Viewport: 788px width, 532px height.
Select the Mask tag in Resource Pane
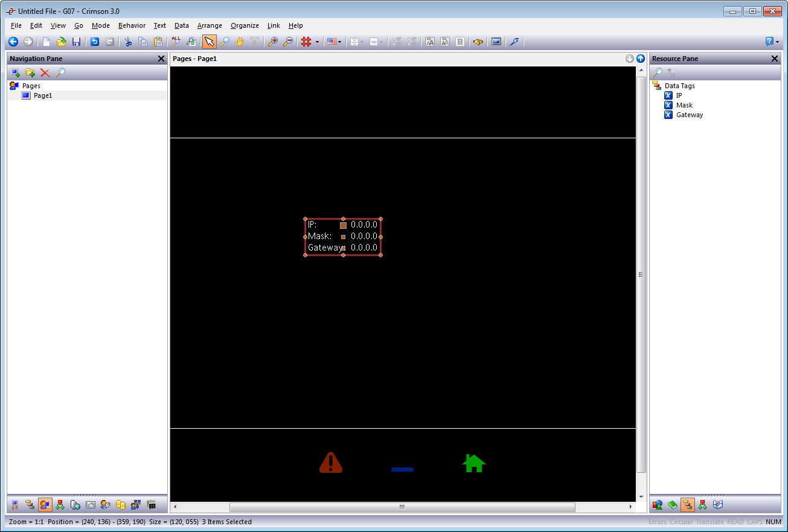(x=684, y=105)
